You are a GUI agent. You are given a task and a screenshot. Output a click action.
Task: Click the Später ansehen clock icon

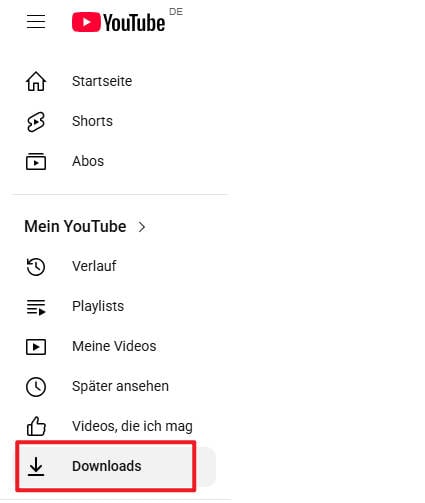(36, 387)
